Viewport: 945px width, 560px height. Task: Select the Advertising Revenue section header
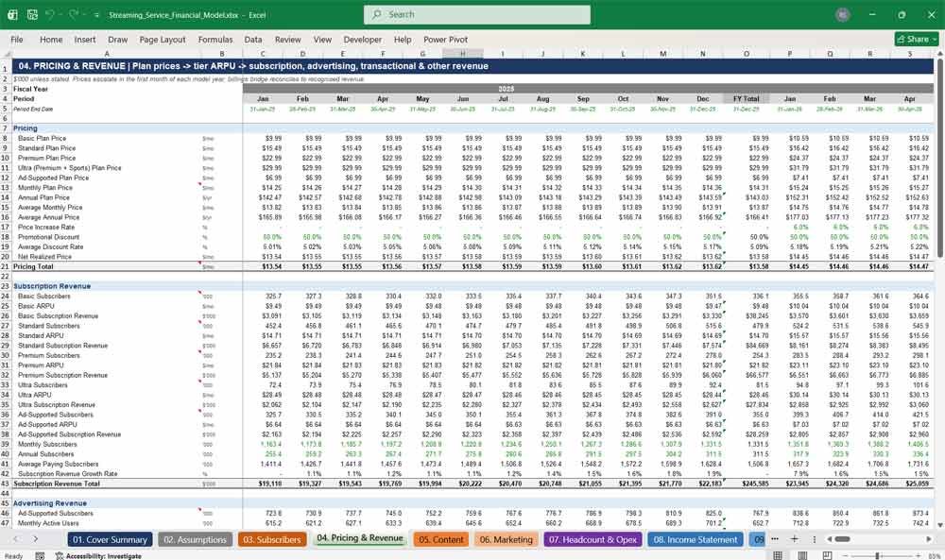click(x=106, y=503)
